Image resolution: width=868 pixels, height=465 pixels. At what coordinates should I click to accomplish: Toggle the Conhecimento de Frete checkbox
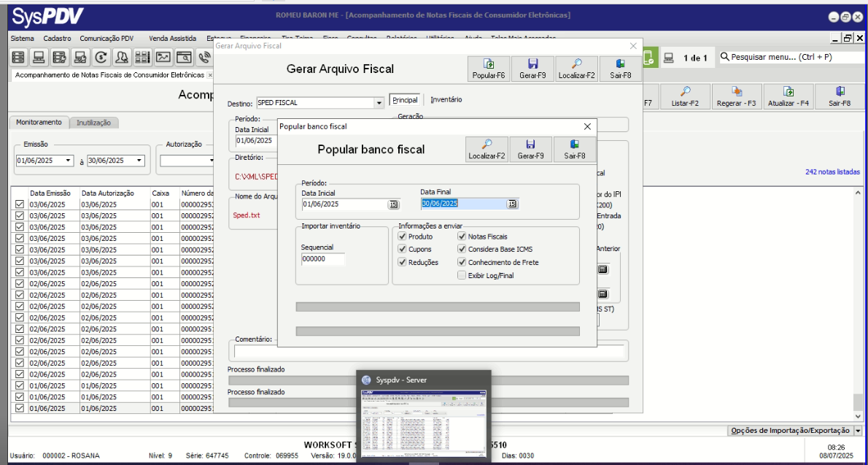pyautogui.click(x=462, y=262)
